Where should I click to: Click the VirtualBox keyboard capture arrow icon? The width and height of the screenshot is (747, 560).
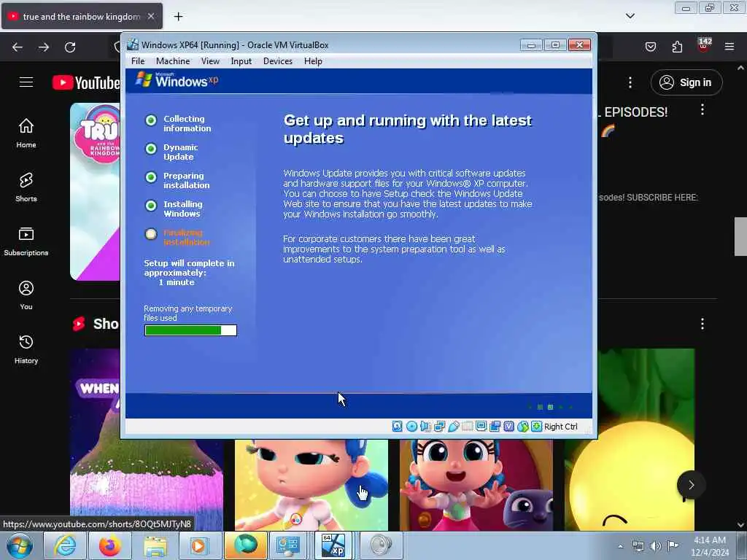tap(536, 426)
